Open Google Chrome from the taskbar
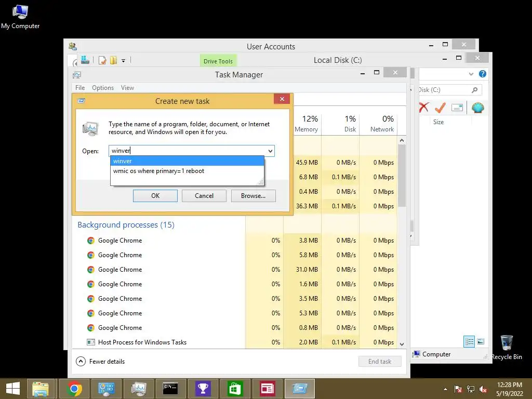The image size is (532, 399). [x=74, y=389]
